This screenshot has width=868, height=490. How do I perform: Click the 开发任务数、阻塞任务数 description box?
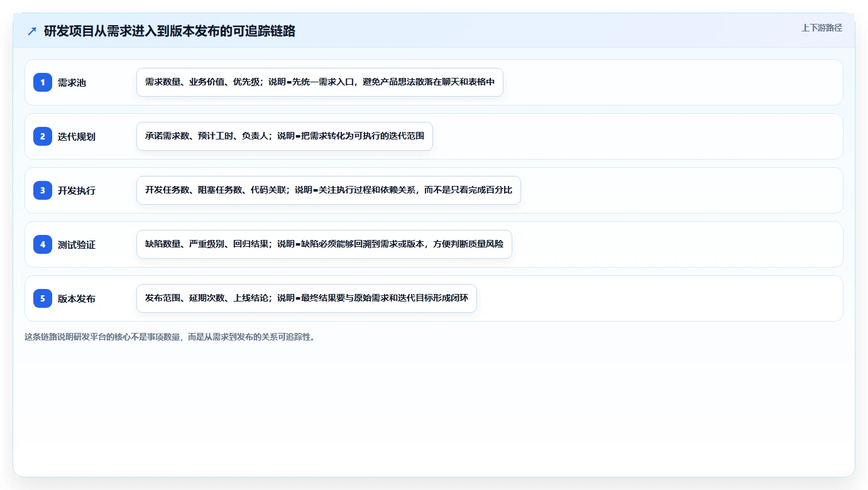point(329,190)
